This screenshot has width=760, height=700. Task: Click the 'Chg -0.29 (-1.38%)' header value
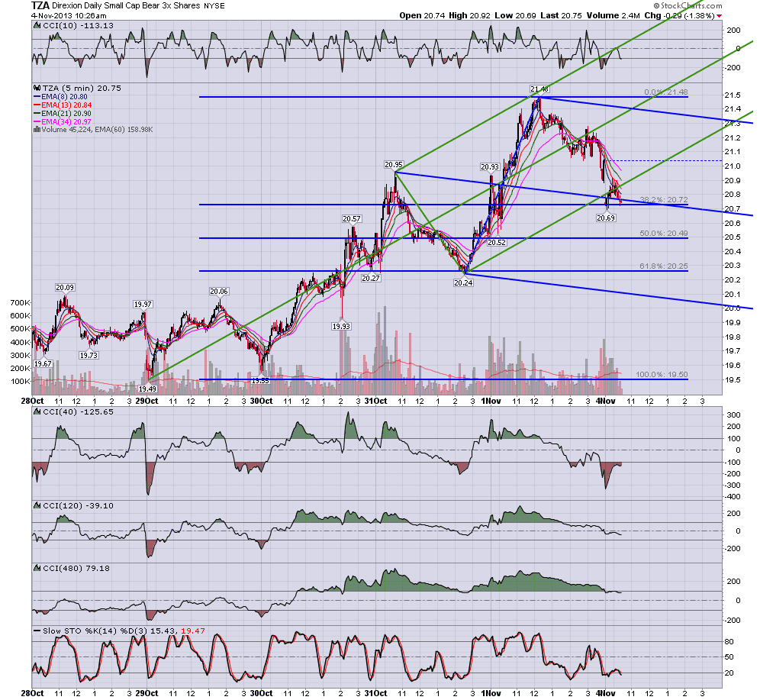point(680,15)
